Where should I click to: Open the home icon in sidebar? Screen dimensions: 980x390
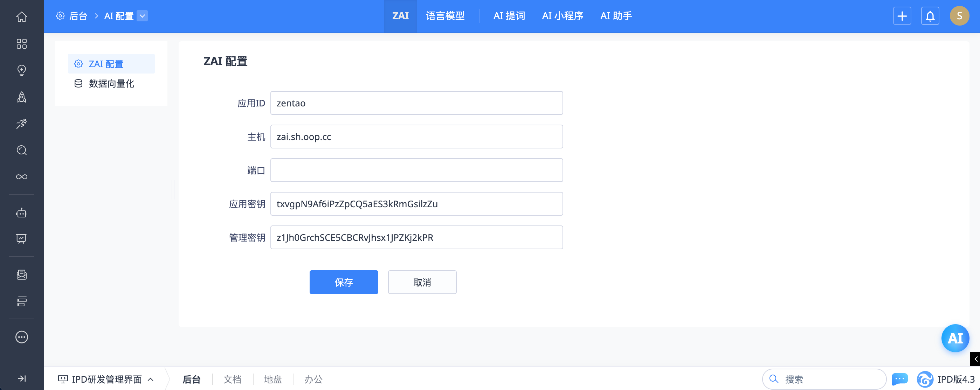pos(22,17)
